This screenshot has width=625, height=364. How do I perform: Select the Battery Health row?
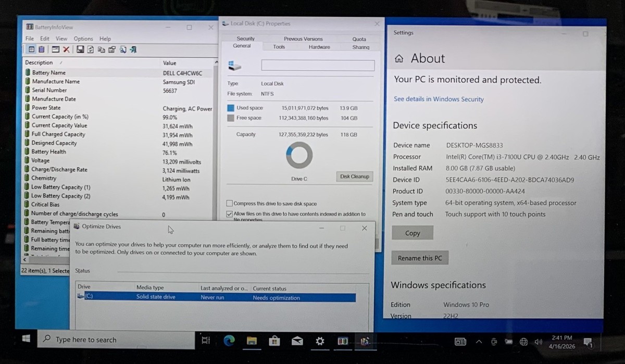pos(118,152)
